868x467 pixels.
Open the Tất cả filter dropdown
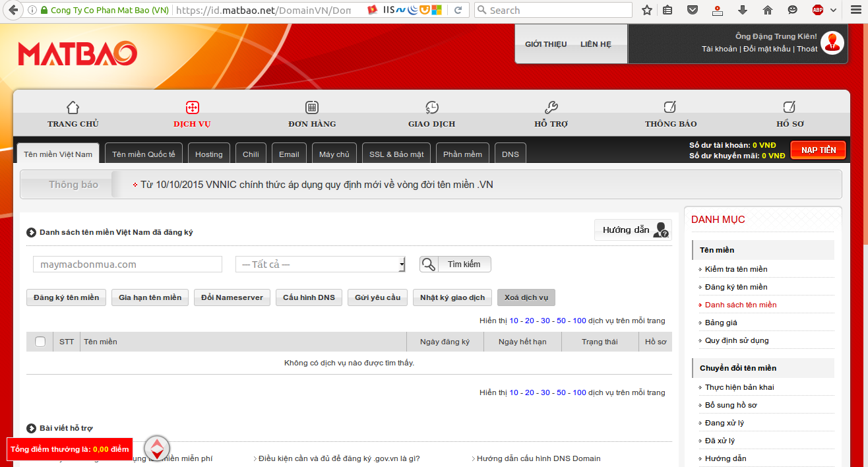(321, 265)
